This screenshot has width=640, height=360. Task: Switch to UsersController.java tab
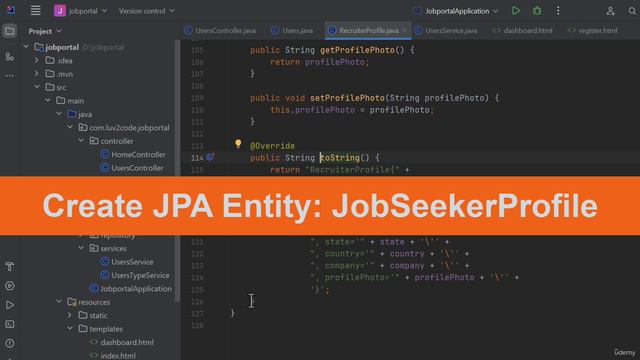(220, 30)
